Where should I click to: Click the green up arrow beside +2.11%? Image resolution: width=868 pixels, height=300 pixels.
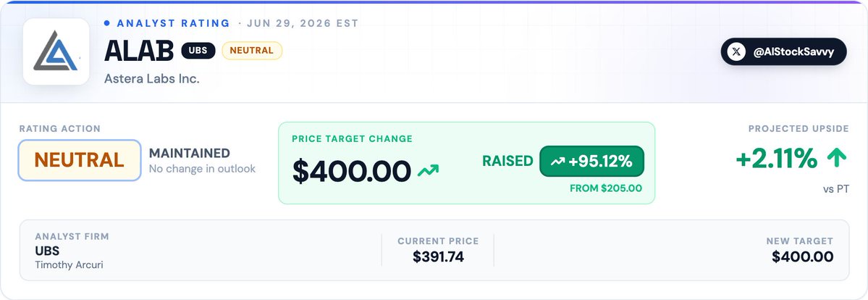(836, 159)
